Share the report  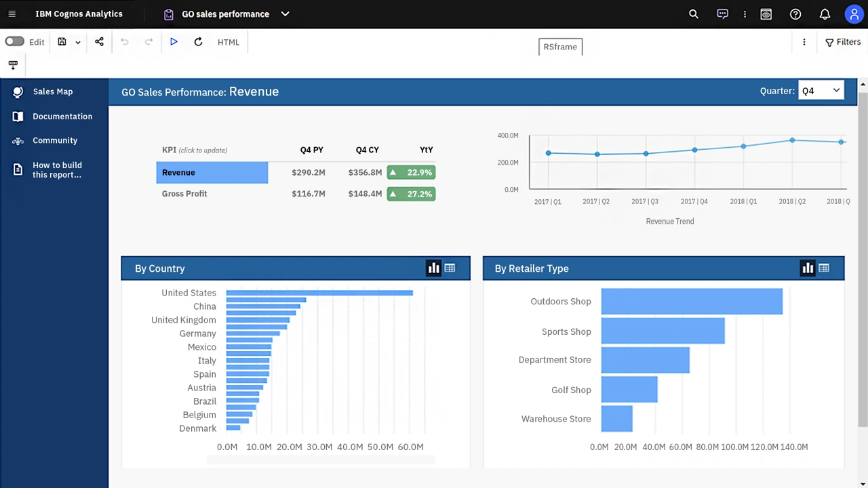(99, 41)
